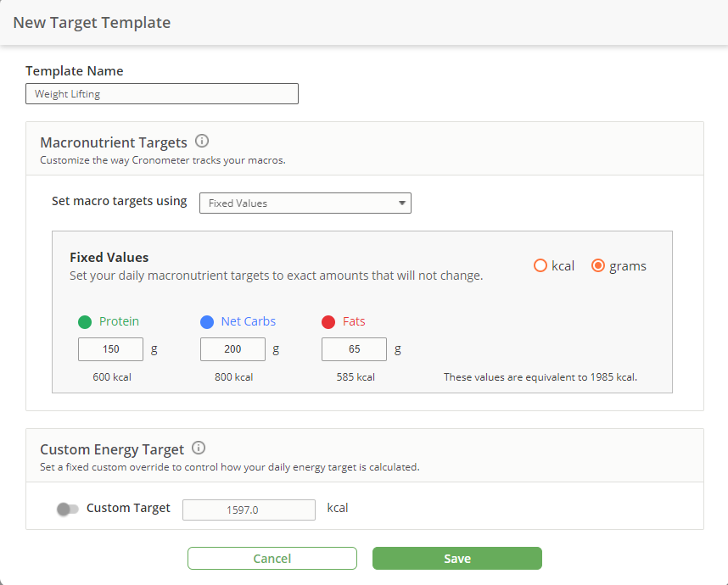Click the red Fats color dot
Screen dimensions: 728x585
point(328,321)
